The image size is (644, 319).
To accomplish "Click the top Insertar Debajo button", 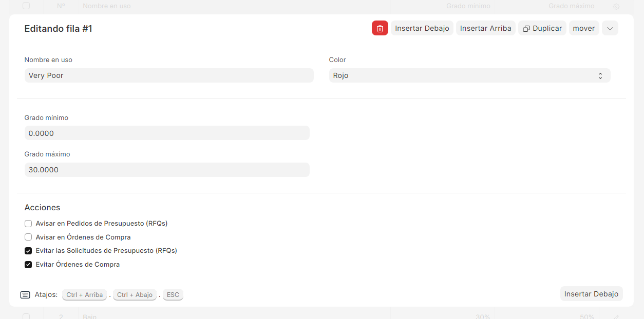I will 422,28.
